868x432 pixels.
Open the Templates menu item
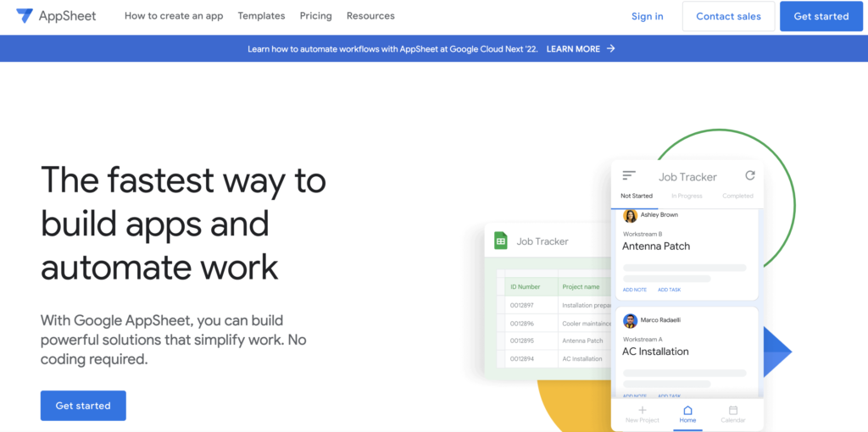261,16
